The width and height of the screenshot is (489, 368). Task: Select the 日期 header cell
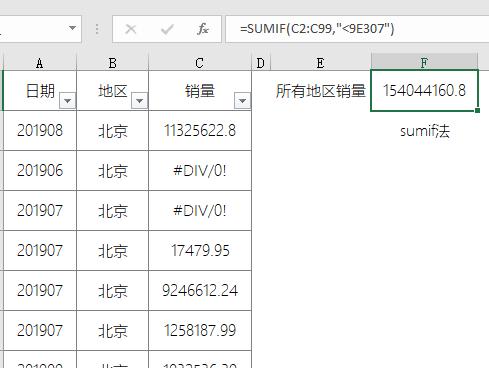pyautogui.click(x=40, y=90)
